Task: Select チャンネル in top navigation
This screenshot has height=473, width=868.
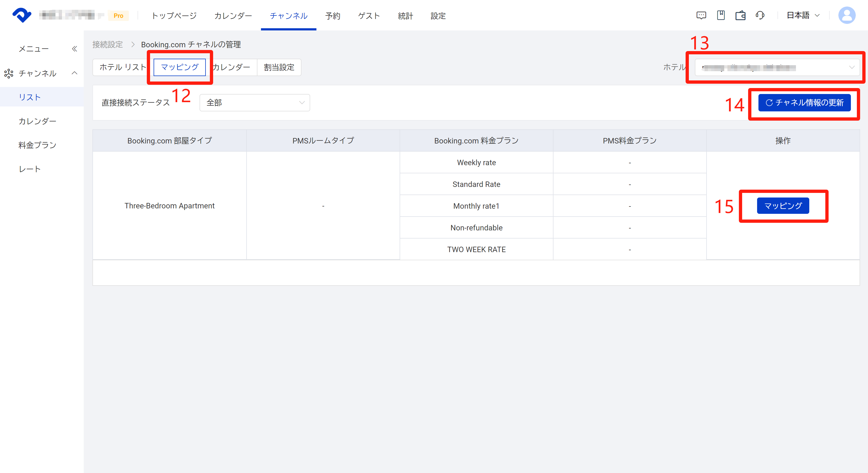Action: [x=288, y=15]
